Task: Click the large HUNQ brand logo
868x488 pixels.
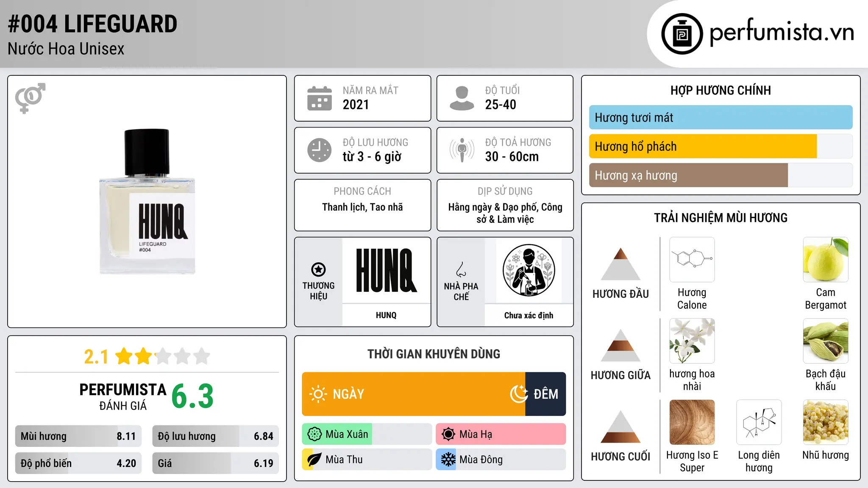Action: 387,270
